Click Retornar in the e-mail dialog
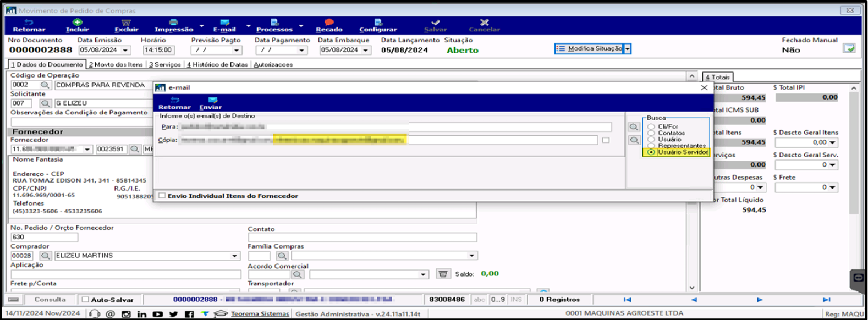Screen dimensions: 868x320 coord(174,103)
